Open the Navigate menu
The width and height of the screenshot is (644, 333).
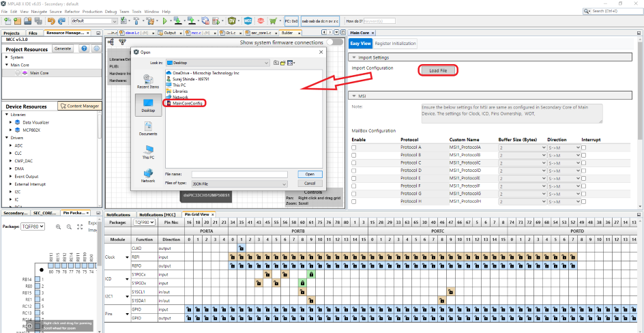click(39, 12)
